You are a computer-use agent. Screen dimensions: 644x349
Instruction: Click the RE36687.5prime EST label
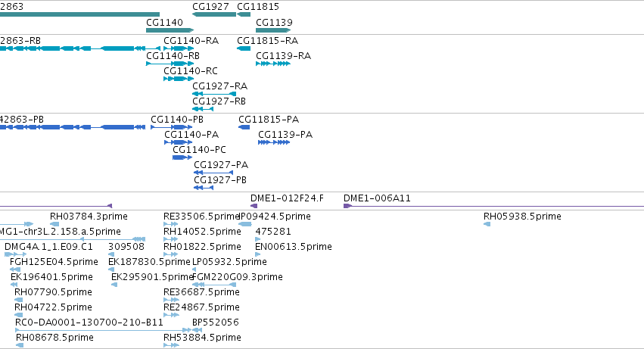click(x=201, y=292)
